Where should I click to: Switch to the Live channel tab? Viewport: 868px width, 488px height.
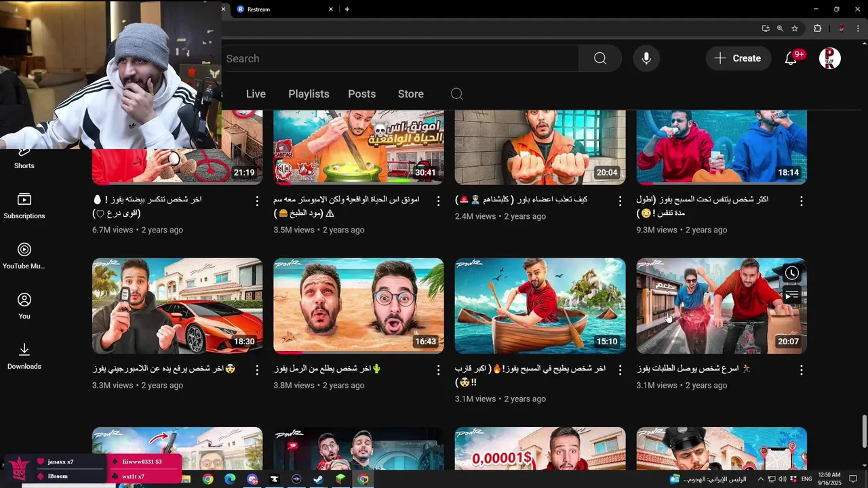point(256,94)
